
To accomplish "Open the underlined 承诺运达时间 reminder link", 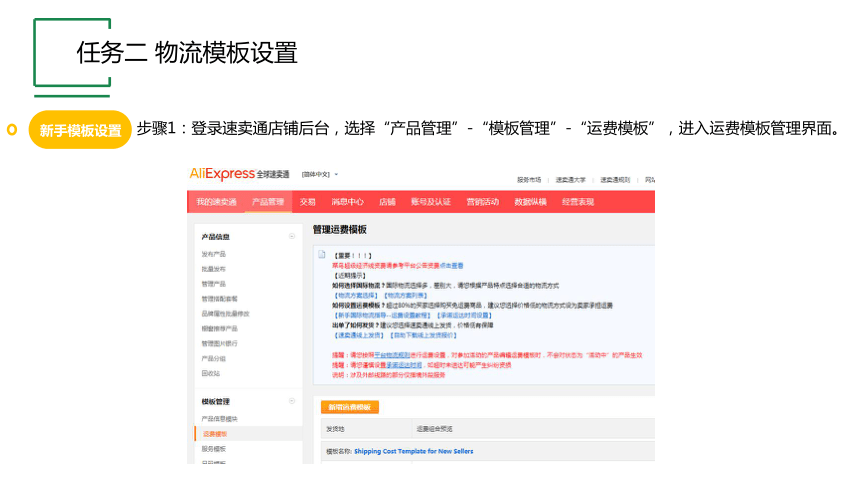I will [x=405, y=365].
